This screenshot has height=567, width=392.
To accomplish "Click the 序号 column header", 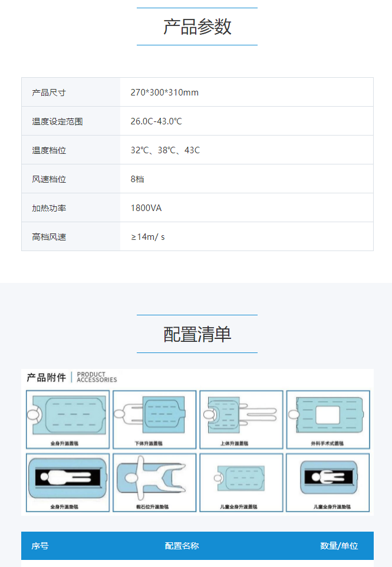I will pos(40,546).
